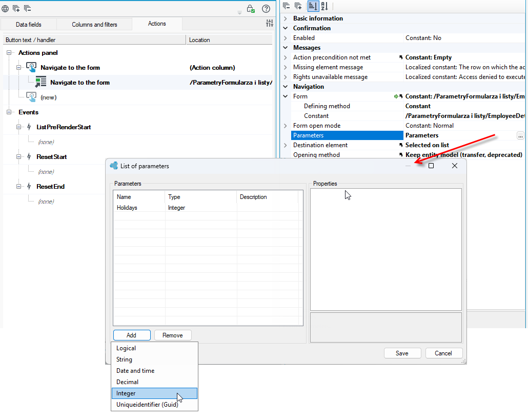Switch properties to categorized view

(x=313, y=6)
